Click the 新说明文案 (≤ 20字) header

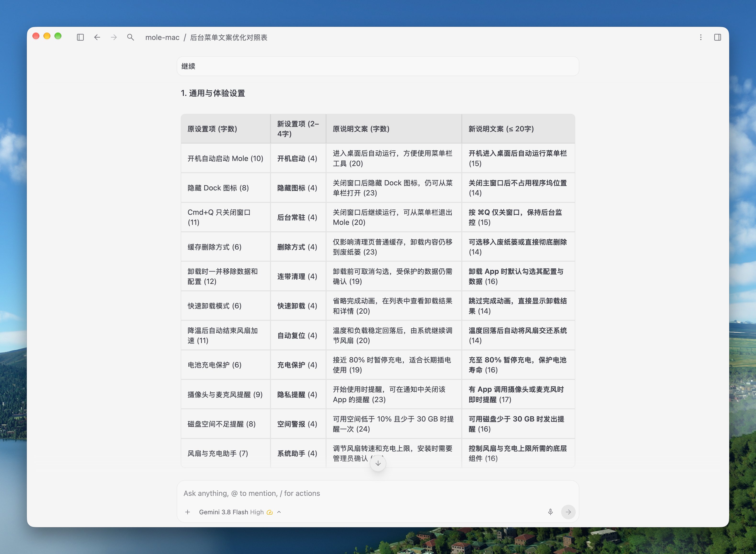(518, 129)
